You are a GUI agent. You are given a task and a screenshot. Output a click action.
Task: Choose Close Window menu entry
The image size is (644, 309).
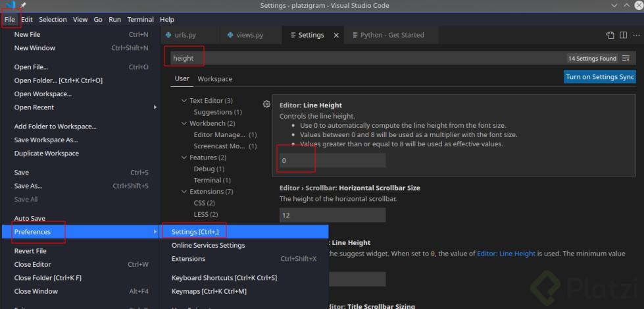[81, 291]
